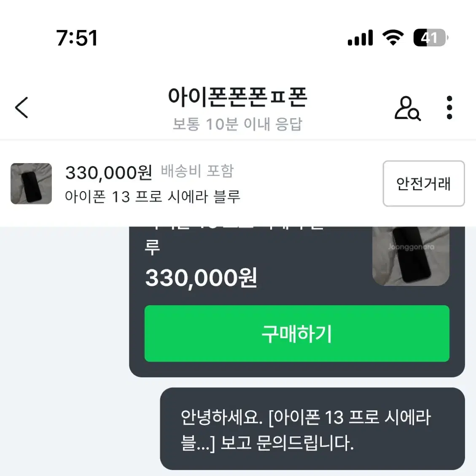Click the 안전거래 button
476x476 pixels.
[423, 184]
